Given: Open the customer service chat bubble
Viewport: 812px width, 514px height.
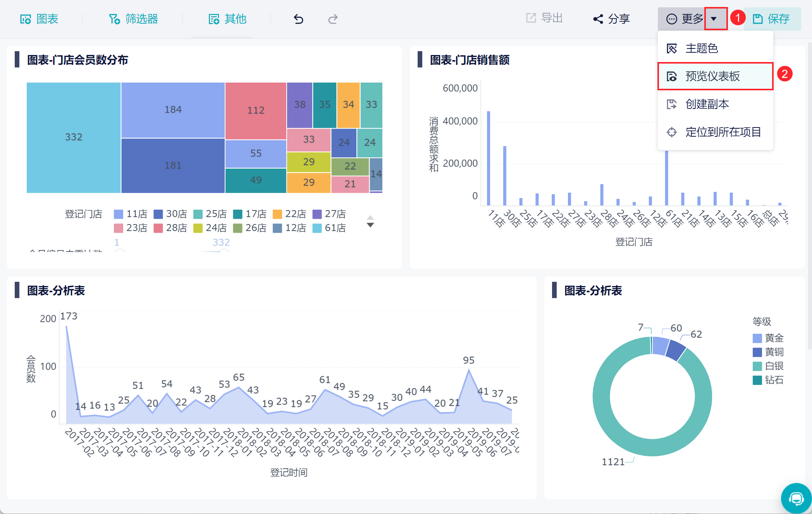Looking at the screenshot, I should (796, 498).
